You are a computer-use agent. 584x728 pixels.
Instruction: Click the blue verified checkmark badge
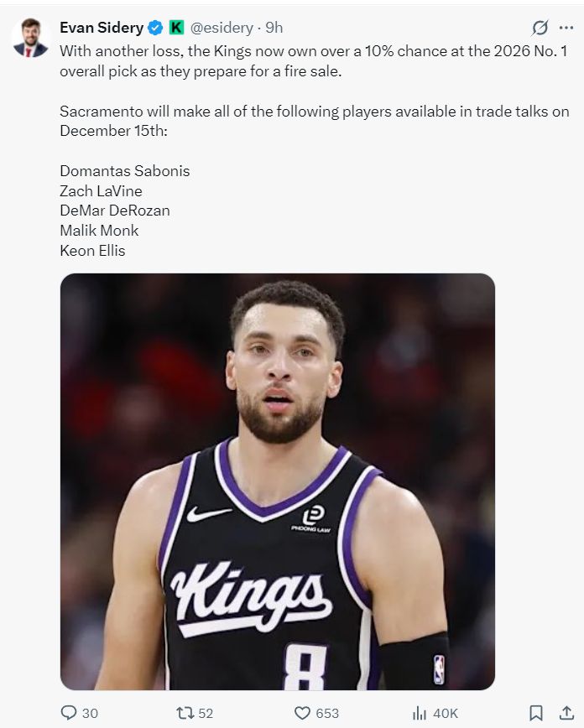tap(155, 28)
